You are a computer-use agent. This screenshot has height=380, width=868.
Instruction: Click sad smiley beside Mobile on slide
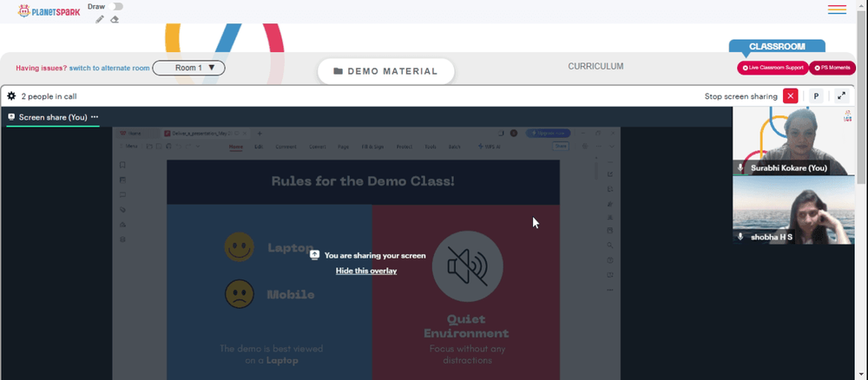(x=240, y=294)
